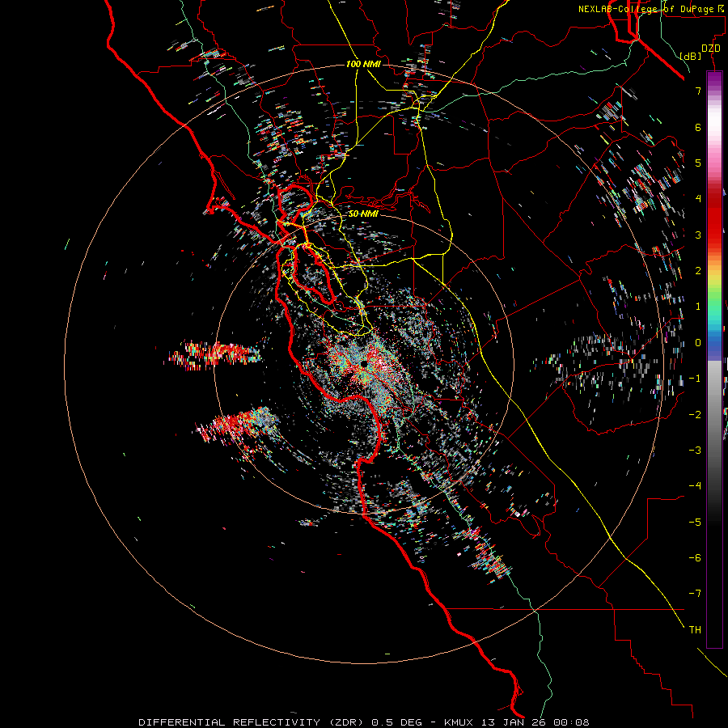This screenshot has height=728, width=728.
Task: Click the black radar site dot at center
Action: [x=364, y=363]
